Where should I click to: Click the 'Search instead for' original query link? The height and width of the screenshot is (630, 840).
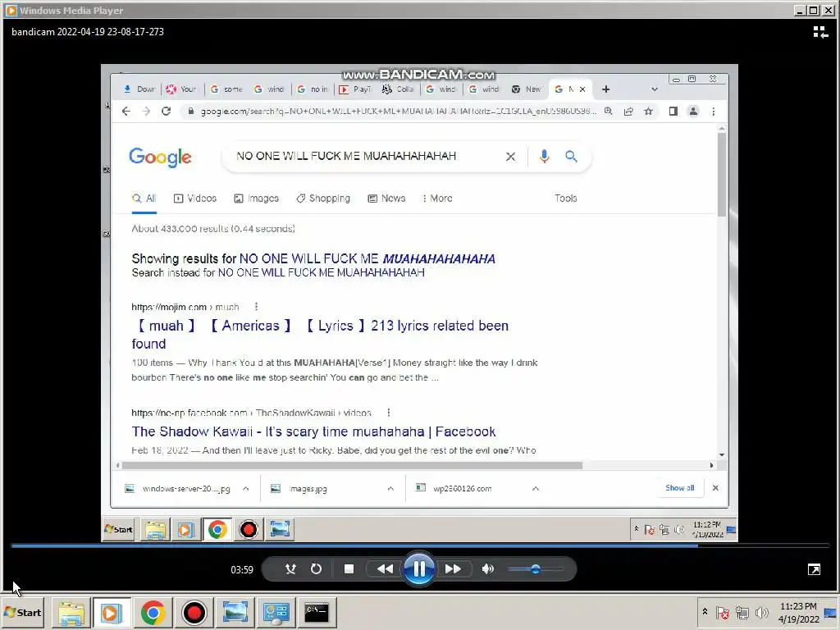[x=321, y=272]
